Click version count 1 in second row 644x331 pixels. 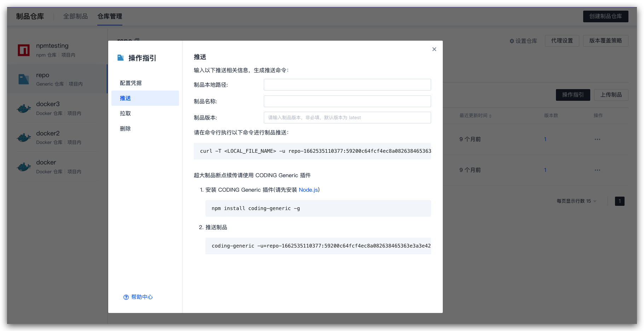545,170
